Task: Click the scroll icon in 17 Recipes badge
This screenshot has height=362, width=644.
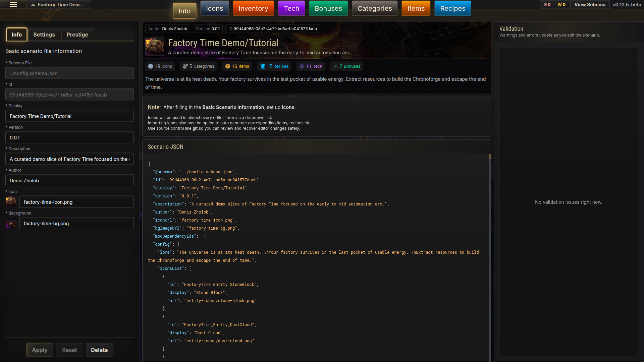Action: pyautogui.click(x=263, y=66)
